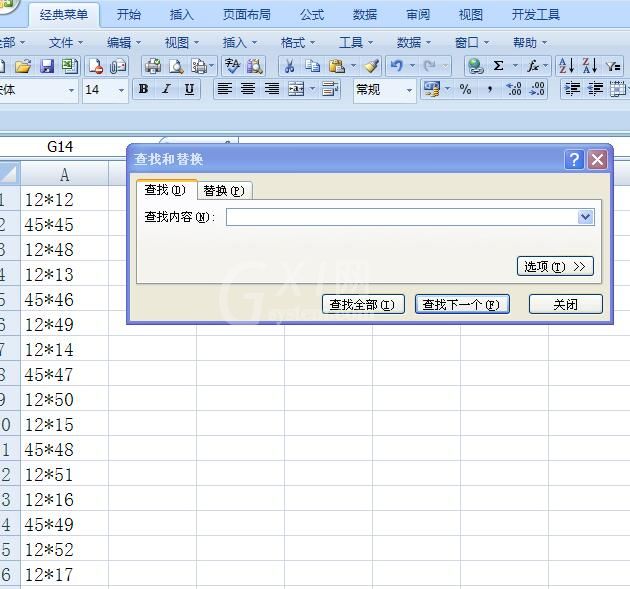Click the AutoSum sigma icon
The image size is (630, 589).
pyautogui.click(x=498, y=66)
